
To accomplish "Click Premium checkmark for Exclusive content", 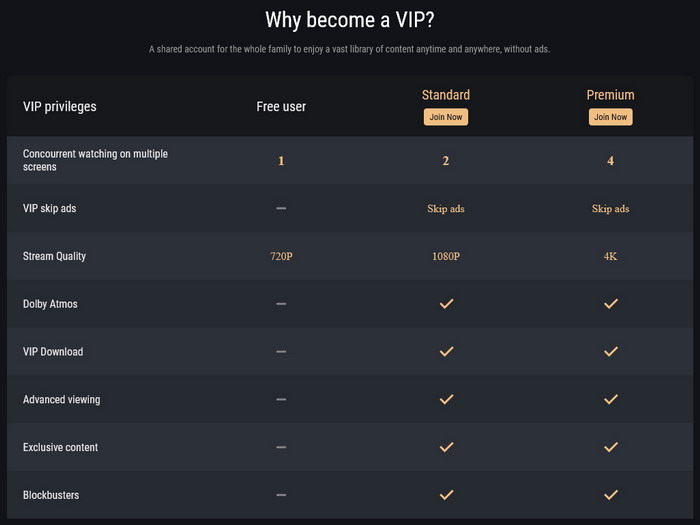I will pos(611,447).
